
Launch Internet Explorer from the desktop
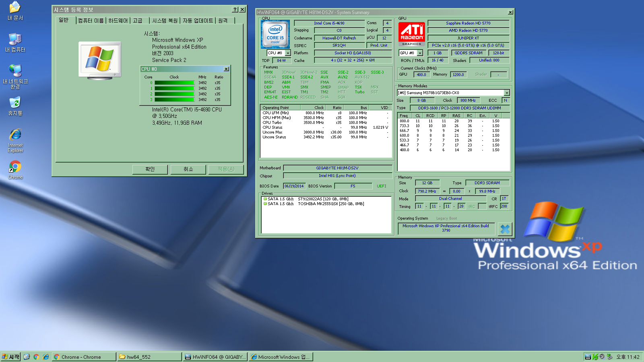[15, 141]
